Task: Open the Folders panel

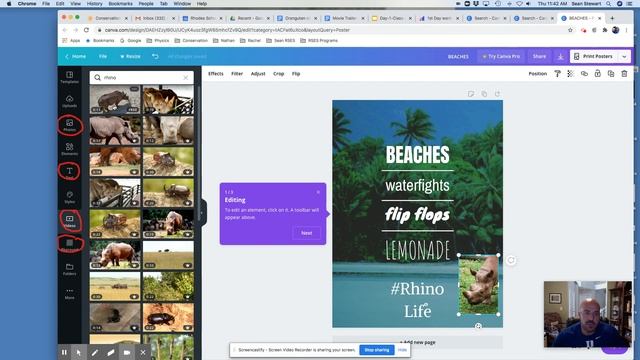Action: (69, 269)
